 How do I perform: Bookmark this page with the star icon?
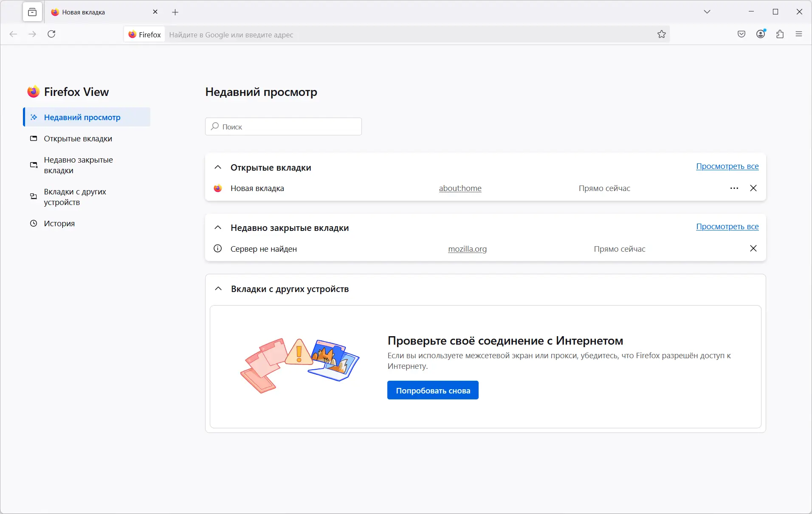tap(662, 34)
